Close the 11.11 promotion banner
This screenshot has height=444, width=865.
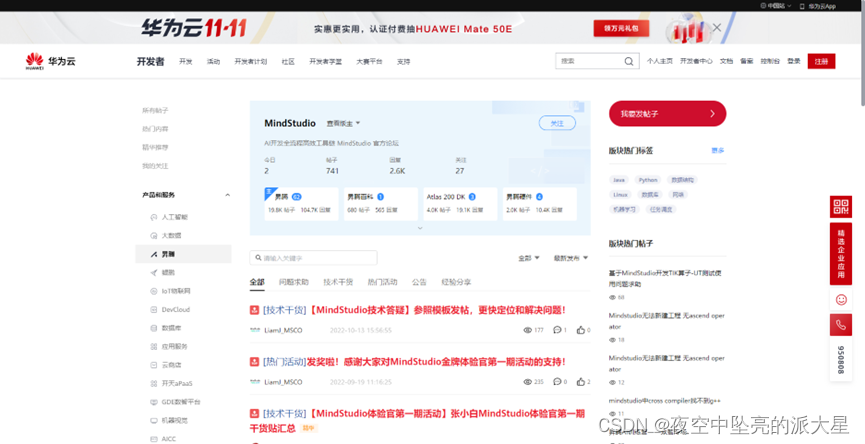(x=717, y=27)
